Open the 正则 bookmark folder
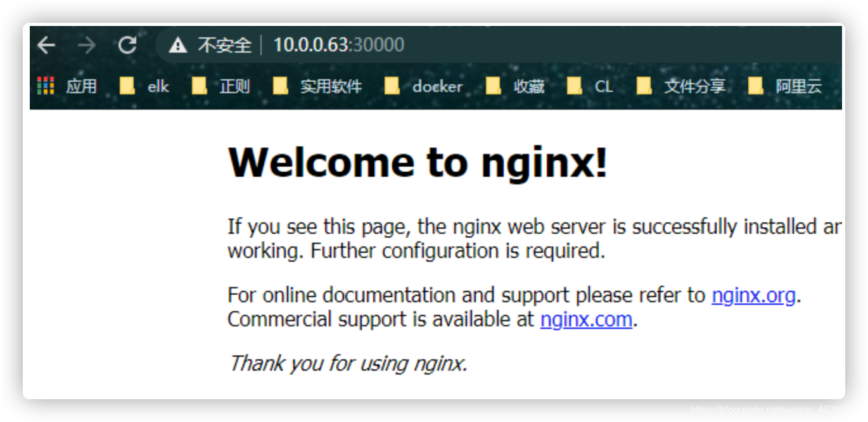This screenshot has width=868, height=422. pyautogui.click(x=221, y=86)
